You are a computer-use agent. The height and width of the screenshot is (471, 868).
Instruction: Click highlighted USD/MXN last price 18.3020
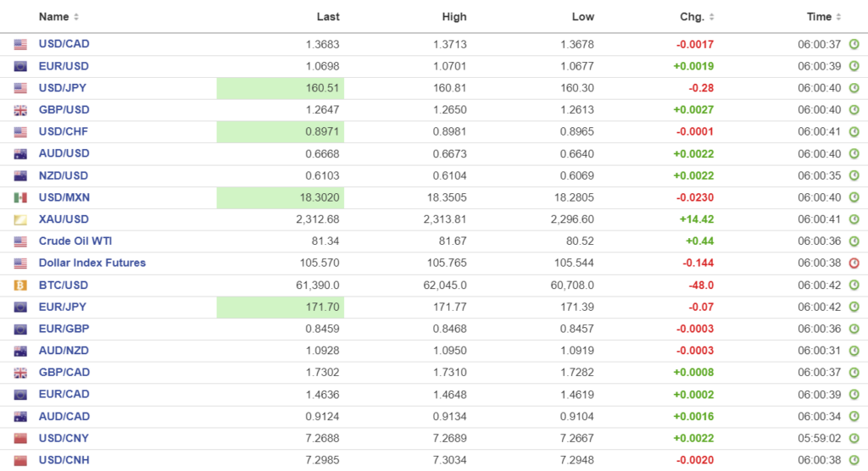280,197
